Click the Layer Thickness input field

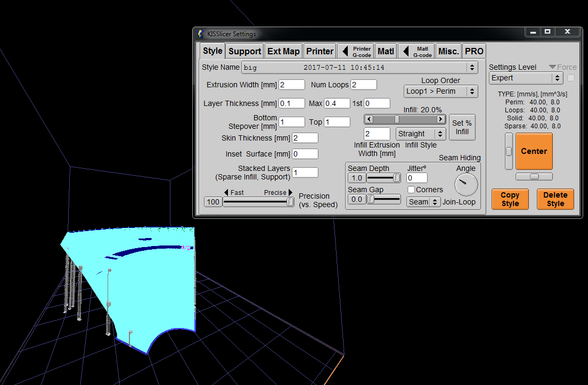(292, 103)
